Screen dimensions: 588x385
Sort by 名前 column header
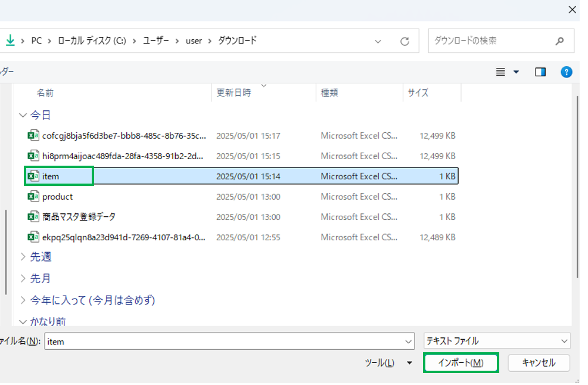pyautogui.click(x=45, y=93)
